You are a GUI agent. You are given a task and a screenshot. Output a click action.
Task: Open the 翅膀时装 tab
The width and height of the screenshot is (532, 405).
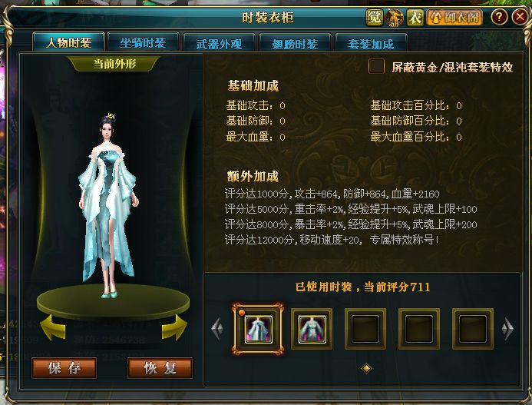click(x=295, y=43)
